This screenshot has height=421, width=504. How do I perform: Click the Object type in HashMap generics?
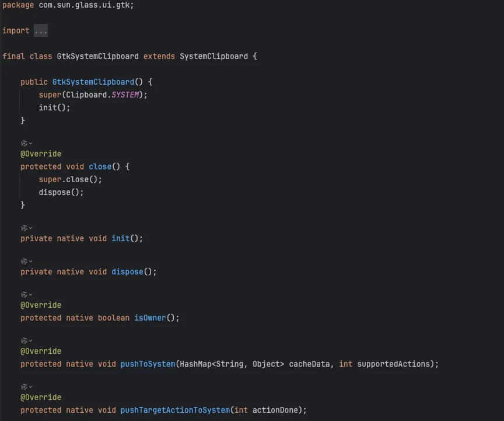click(266, 364)
